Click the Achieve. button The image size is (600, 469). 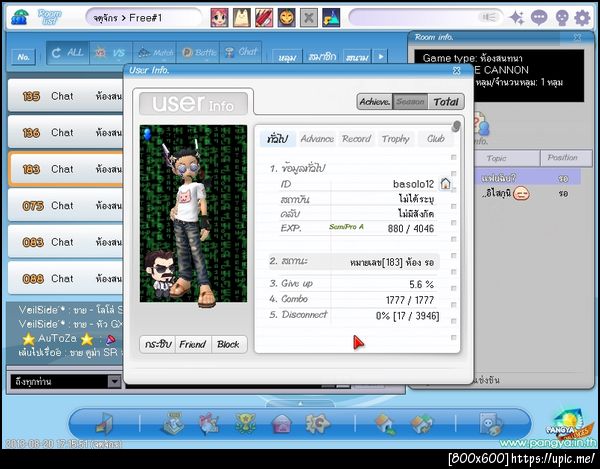click(375, 102)
